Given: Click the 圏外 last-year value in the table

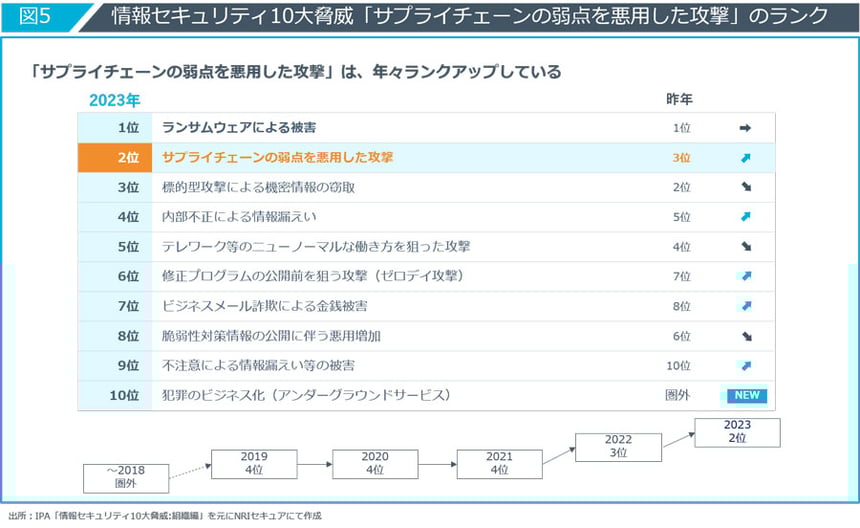Looking at the screenshot, I should click(677, 395).
